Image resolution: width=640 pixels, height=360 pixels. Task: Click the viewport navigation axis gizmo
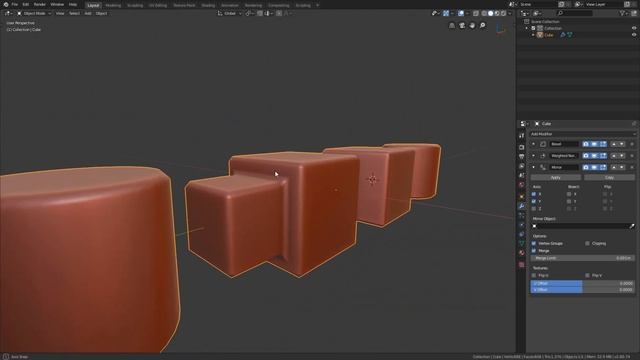point(501,29)
